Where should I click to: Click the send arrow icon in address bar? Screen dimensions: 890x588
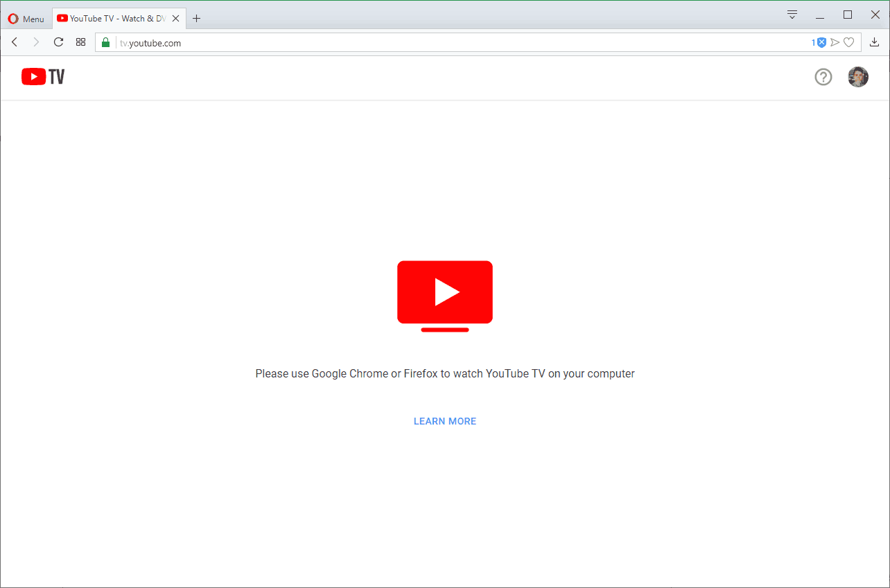(x=835, y=43)
